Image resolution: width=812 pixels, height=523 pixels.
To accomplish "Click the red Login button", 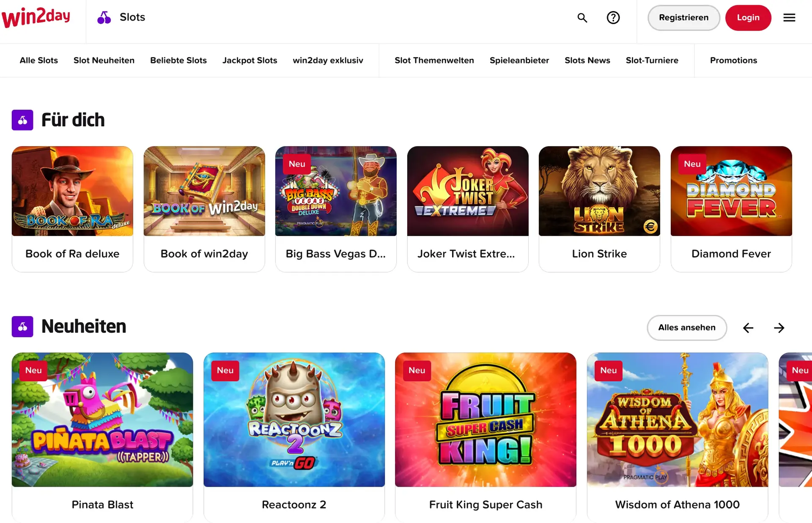I will [x=748, y=18].
